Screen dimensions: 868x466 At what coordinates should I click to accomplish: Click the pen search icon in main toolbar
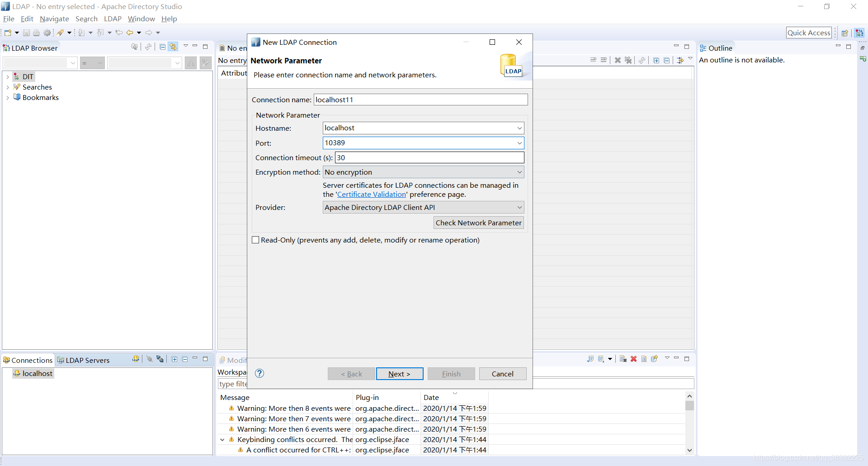coord(60,33)
